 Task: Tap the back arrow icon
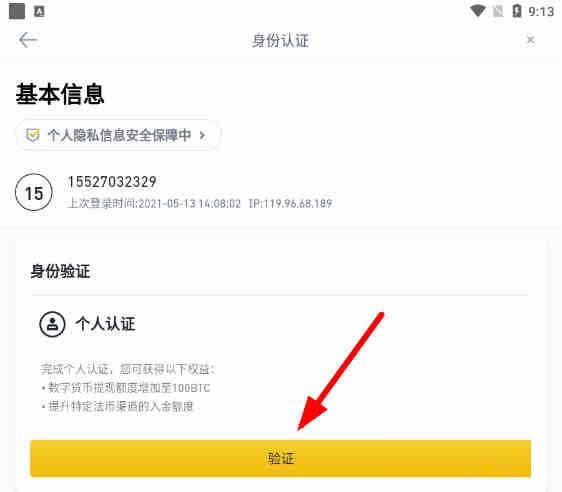pos(28,40)
